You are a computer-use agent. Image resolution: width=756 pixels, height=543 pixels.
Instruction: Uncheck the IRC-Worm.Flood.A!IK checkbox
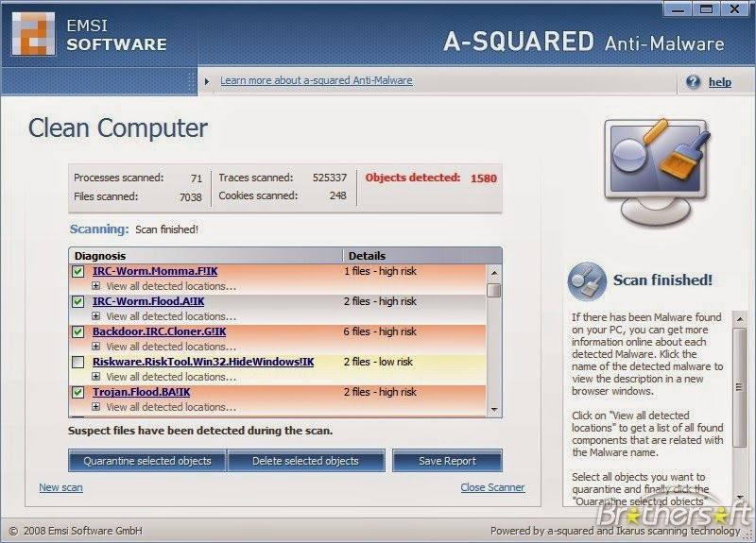[x=77, y=301]
